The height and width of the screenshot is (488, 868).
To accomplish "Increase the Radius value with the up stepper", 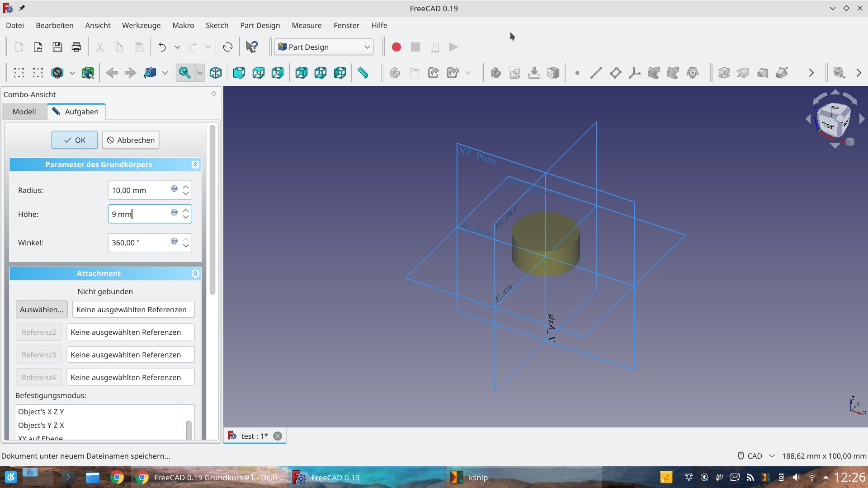I will (x=186, y=187).
